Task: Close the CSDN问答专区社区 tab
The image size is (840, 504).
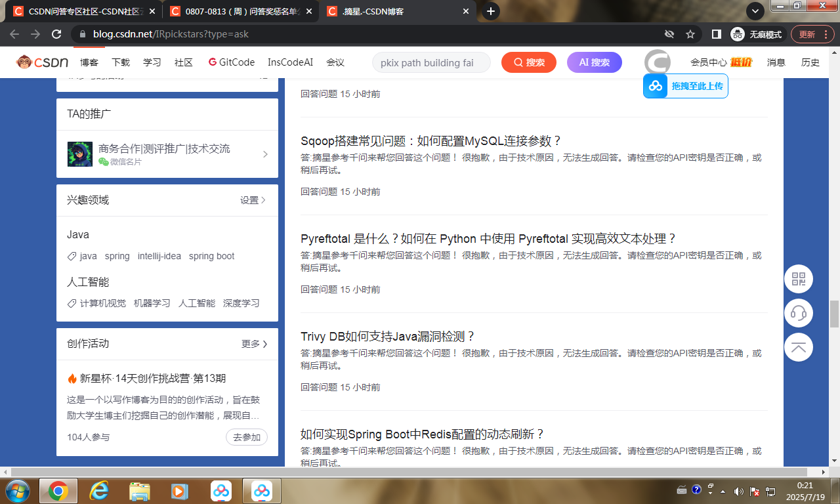Action: 152,11
